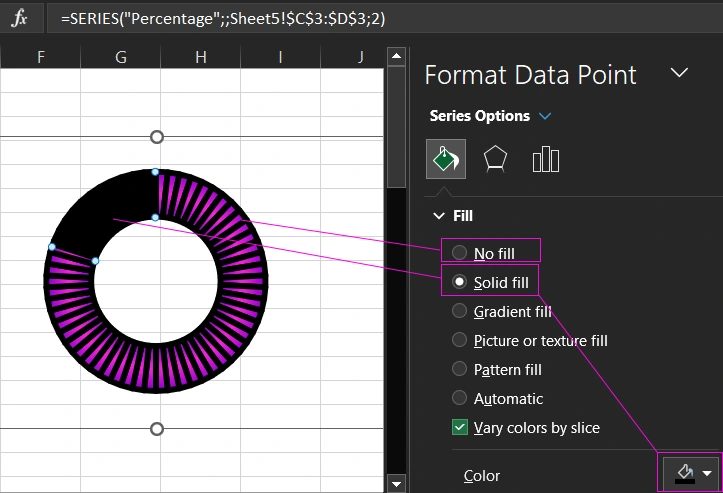Select the No fill radio option

460,253
